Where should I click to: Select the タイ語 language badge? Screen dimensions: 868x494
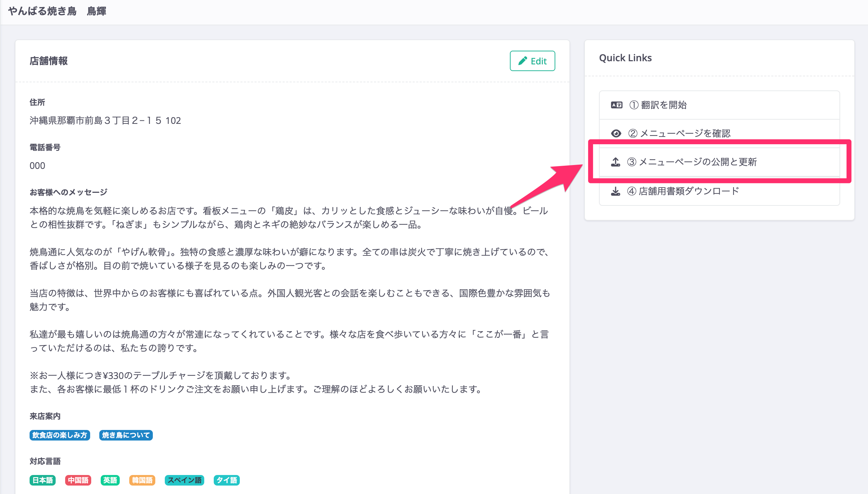(227, 480)
